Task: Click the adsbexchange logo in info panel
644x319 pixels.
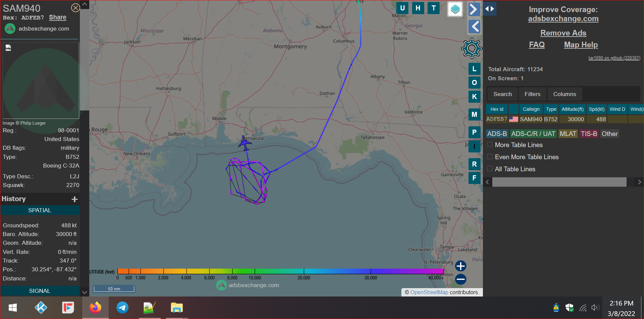Action: click(x=10, y=29)
